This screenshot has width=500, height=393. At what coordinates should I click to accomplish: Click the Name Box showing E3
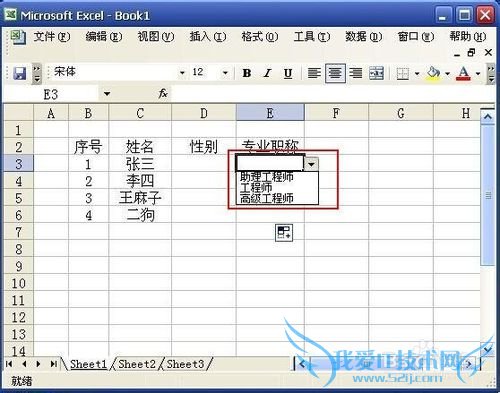pyautogui.click(x=51, y=94)
